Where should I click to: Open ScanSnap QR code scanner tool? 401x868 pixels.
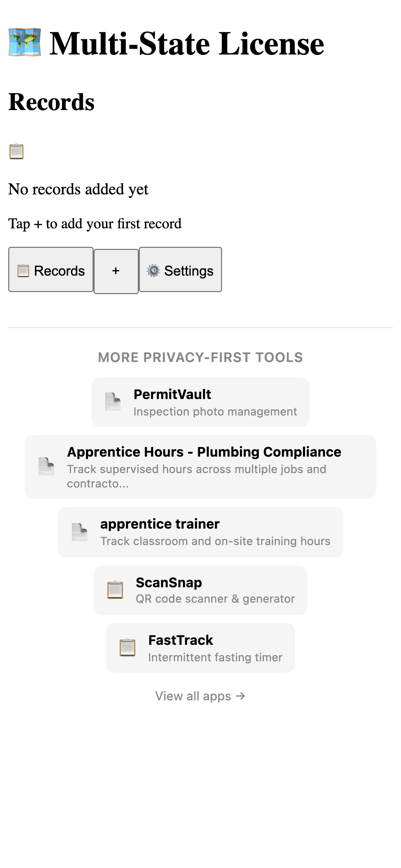pos(200,590)
